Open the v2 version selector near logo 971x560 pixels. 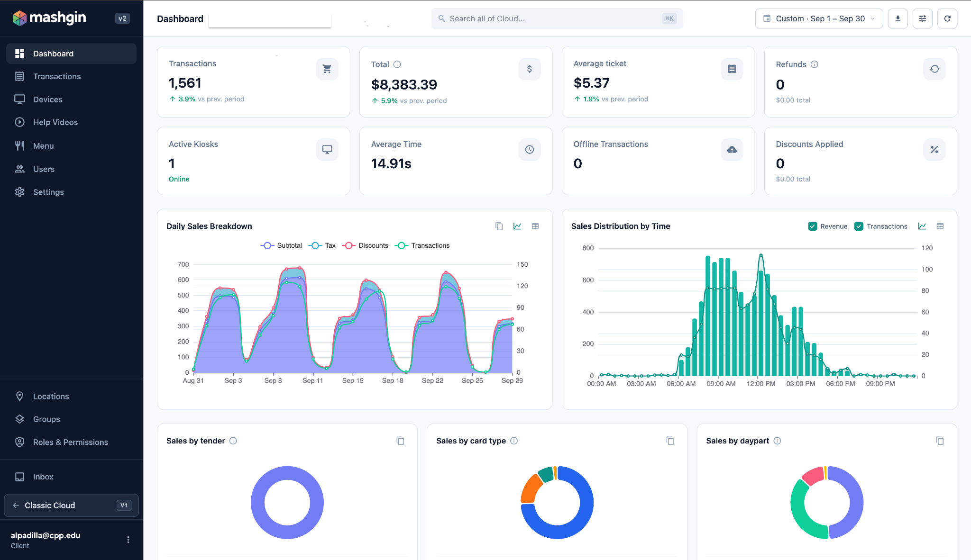(x=122, y=18)
